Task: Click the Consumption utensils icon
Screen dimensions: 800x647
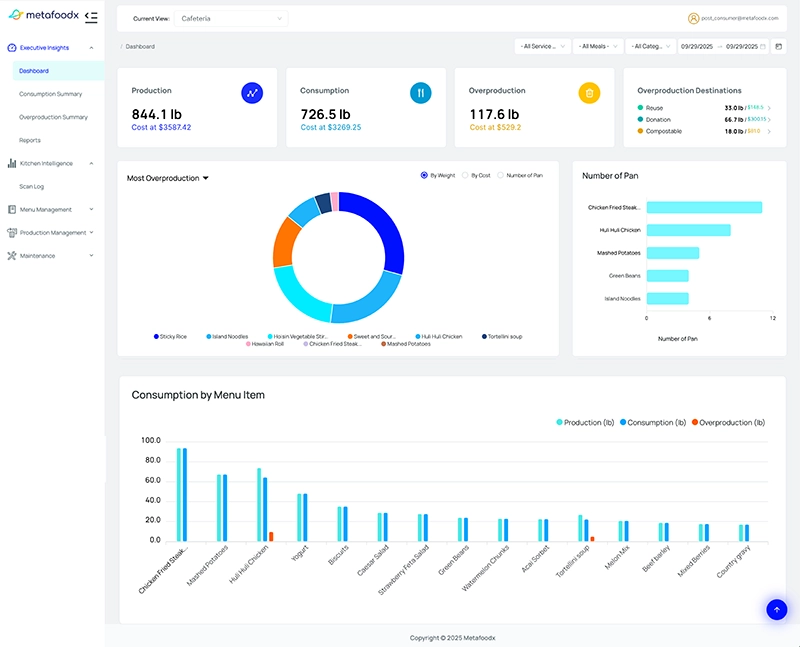Action: (x=420, y=93)
